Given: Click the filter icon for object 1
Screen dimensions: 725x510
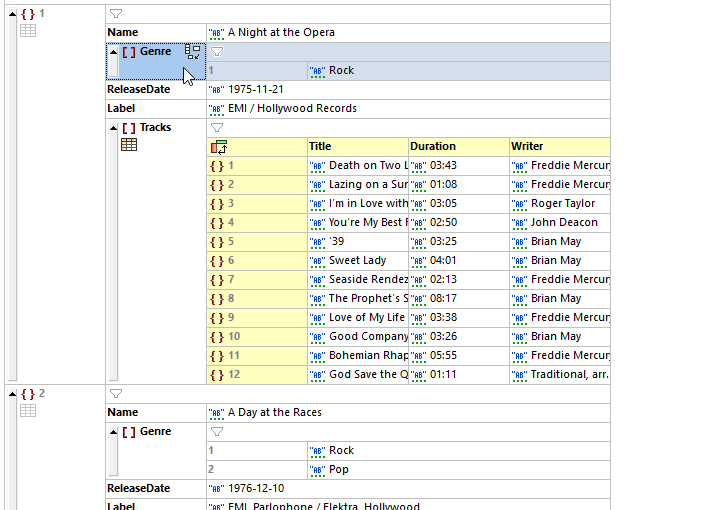Looking at the screenshot, I should [116, 14].
